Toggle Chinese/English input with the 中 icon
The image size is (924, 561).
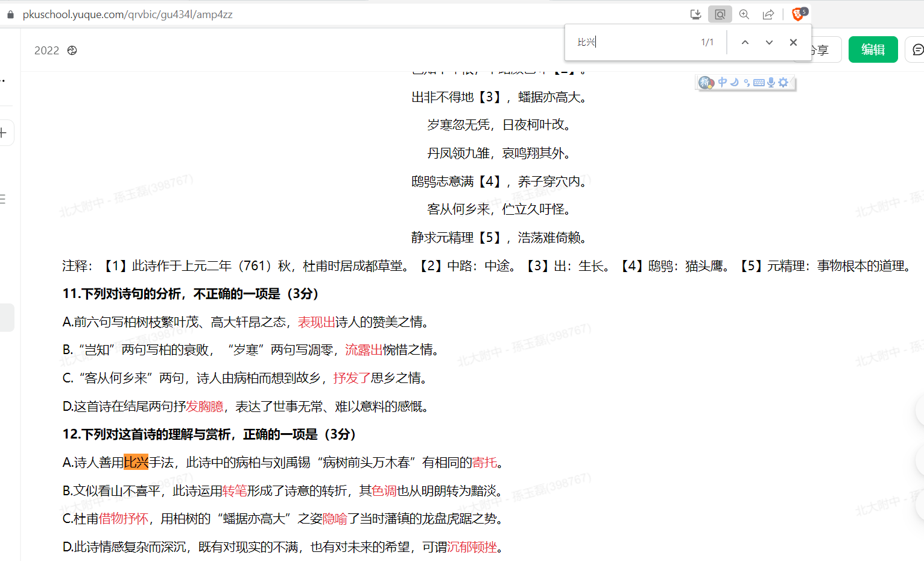tap(722, 82)
